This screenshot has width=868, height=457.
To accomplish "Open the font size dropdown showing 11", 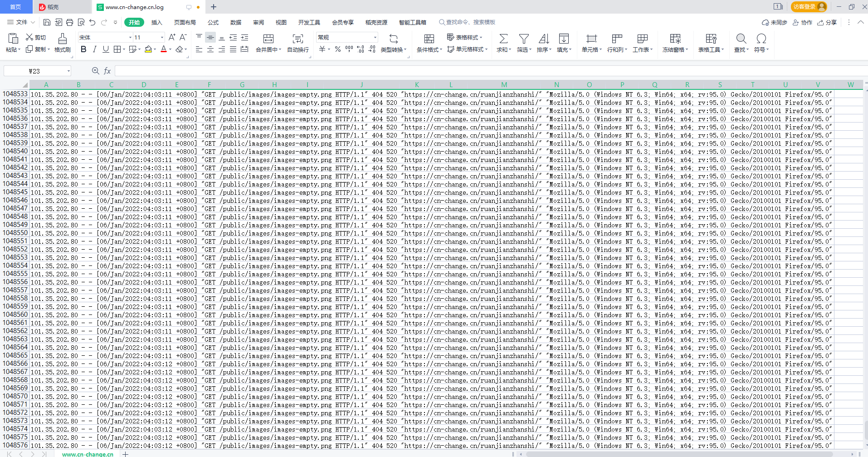I will [162, 37].
